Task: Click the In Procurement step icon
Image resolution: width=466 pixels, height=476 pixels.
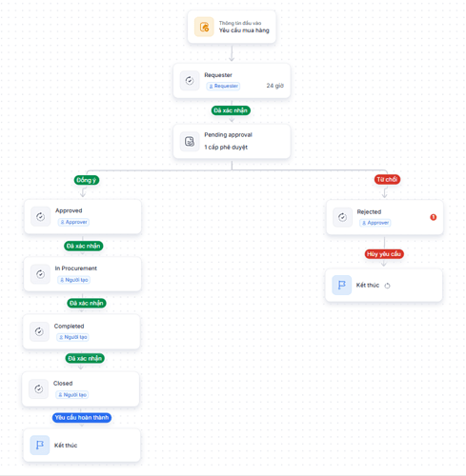Action: (40, 274)
